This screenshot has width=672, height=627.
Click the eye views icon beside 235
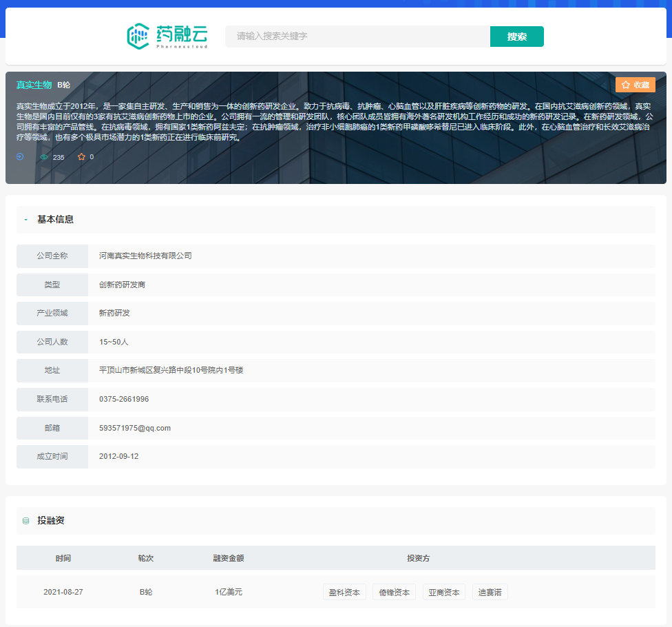coord(44,157)
